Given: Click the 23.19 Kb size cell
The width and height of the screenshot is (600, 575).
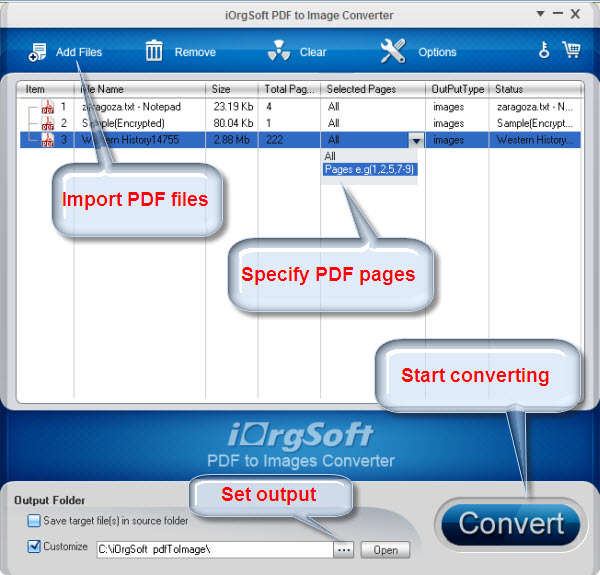Looking at the screenshot, I should click(x=233, y=107).
